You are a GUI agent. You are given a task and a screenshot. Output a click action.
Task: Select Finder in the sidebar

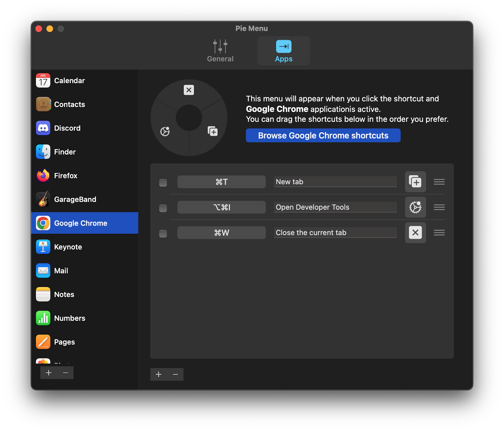[x=84, y=152]
